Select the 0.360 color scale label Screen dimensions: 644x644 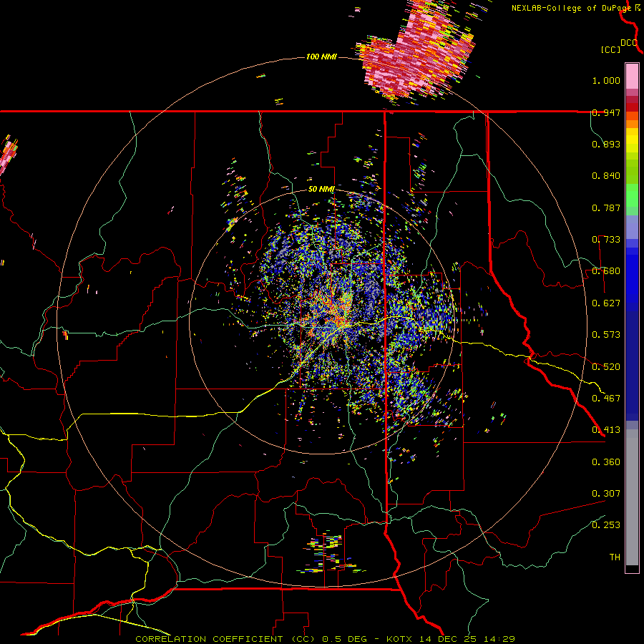pos(606,462)
